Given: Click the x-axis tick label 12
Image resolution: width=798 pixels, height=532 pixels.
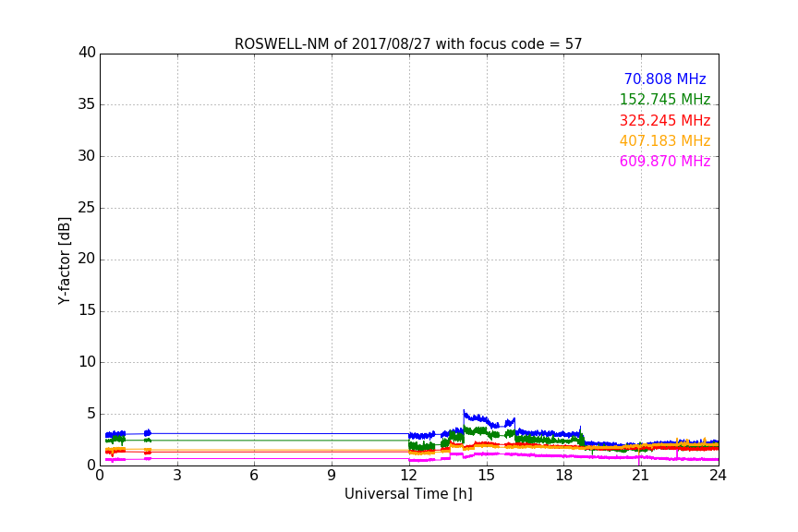Looking at the screenshot, I should coord(408,476).
